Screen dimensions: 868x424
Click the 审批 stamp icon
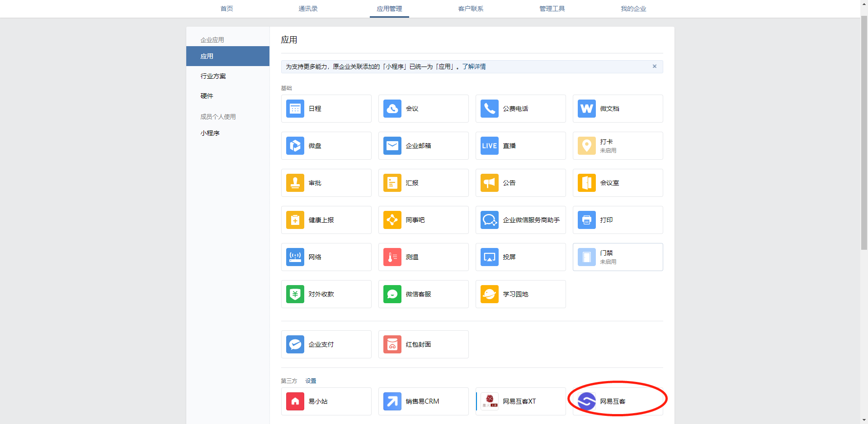[295, 183]
